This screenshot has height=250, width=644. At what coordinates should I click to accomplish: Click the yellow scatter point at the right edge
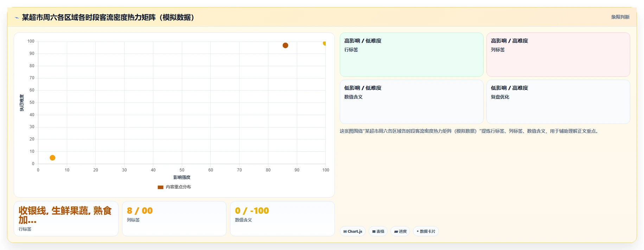[325, 43]
